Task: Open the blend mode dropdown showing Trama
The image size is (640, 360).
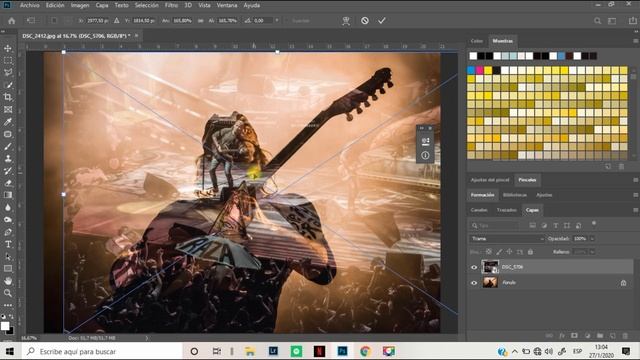Action: click(507, 238)
